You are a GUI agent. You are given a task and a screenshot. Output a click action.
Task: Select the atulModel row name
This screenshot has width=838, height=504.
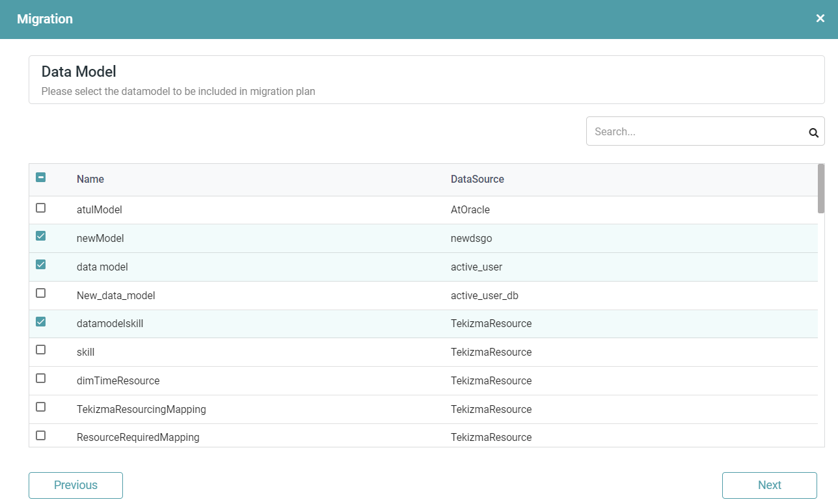click(100, 210)
